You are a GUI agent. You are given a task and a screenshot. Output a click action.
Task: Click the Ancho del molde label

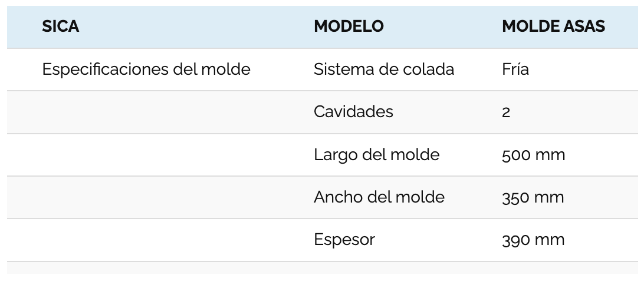click(x=379, y=197)
